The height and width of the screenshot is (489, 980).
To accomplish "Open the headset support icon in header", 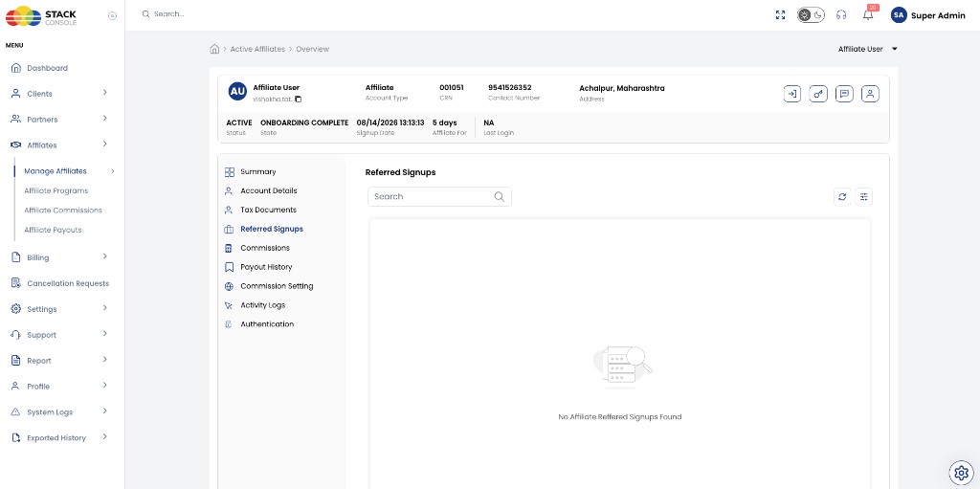I will point(841,15).
